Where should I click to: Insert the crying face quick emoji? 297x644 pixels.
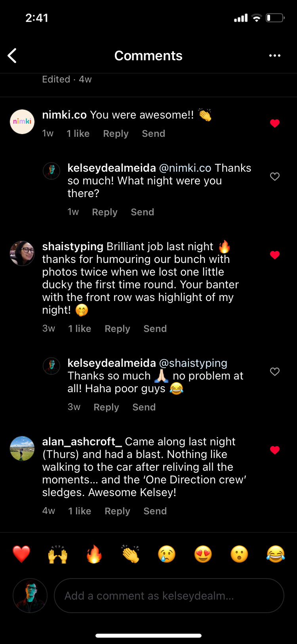click(167, 554)
